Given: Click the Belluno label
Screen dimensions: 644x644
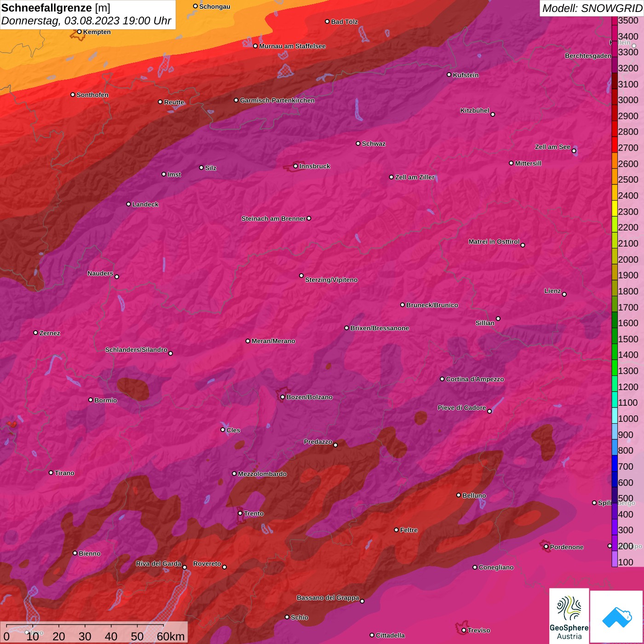Looking at the screenshot, I should click(x=474, y=495).
